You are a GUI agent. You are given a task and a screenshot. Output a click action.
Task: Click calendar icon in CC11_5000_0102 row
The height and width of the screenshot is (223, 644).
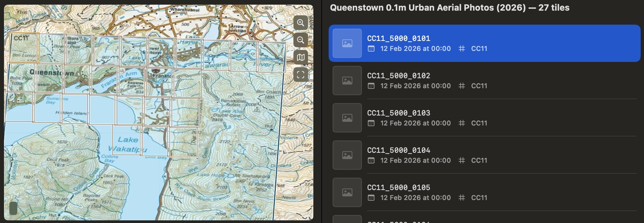[x=371, y=86]
